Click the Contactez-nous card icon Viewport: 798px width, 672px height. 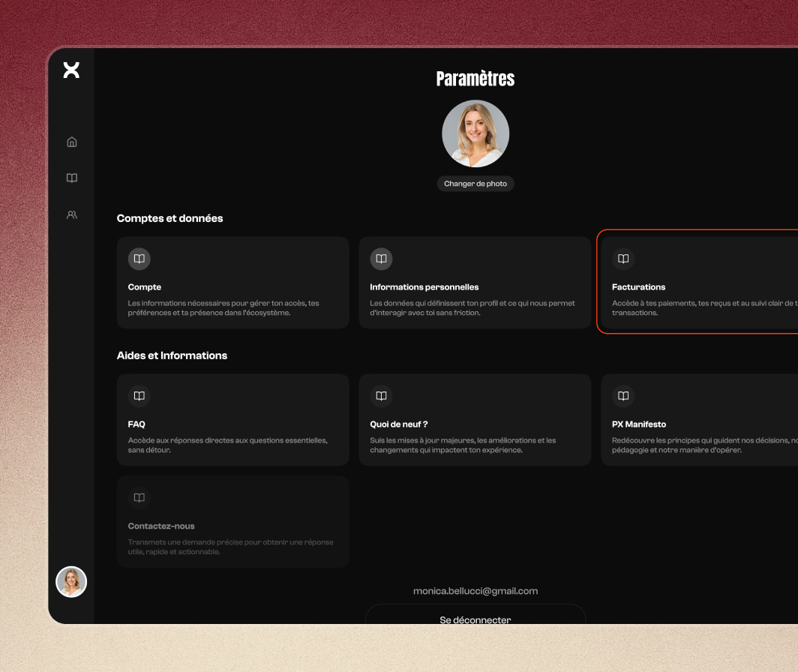139,498
